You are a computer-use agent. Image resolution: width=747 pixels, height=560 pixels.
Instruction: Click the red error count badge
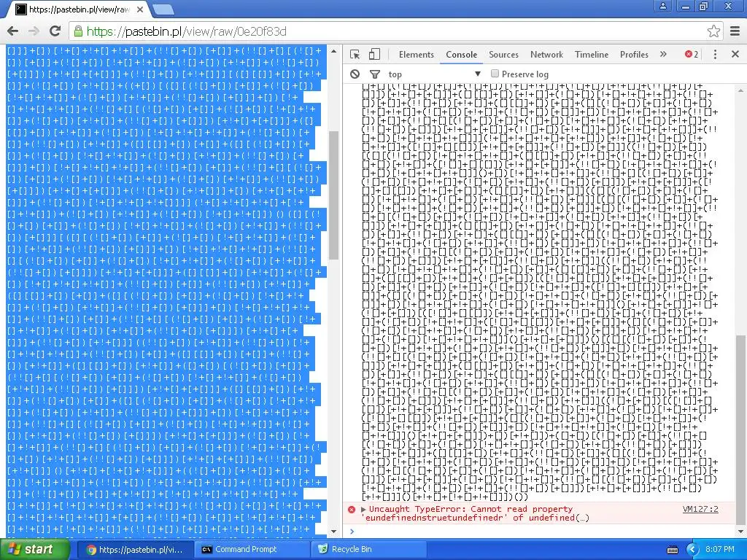692,54
